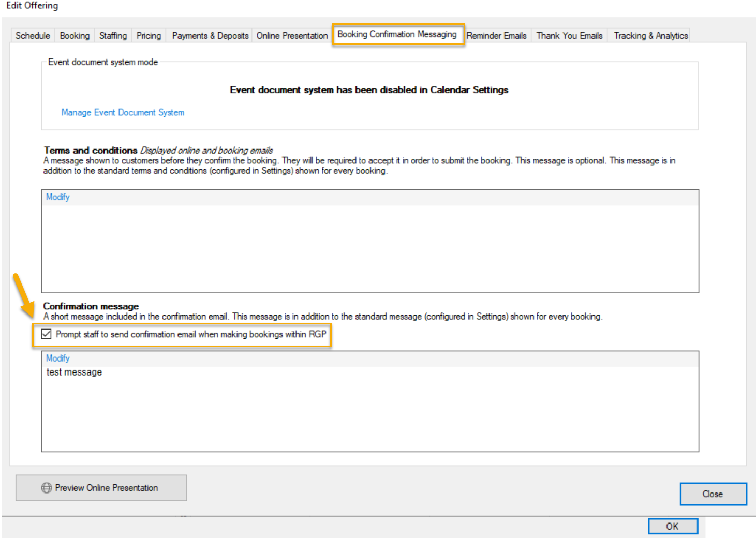The height and width of the screenshot is (538, 756).
Task: Switch to Online Presentation tab
Action: click(292, 36)
